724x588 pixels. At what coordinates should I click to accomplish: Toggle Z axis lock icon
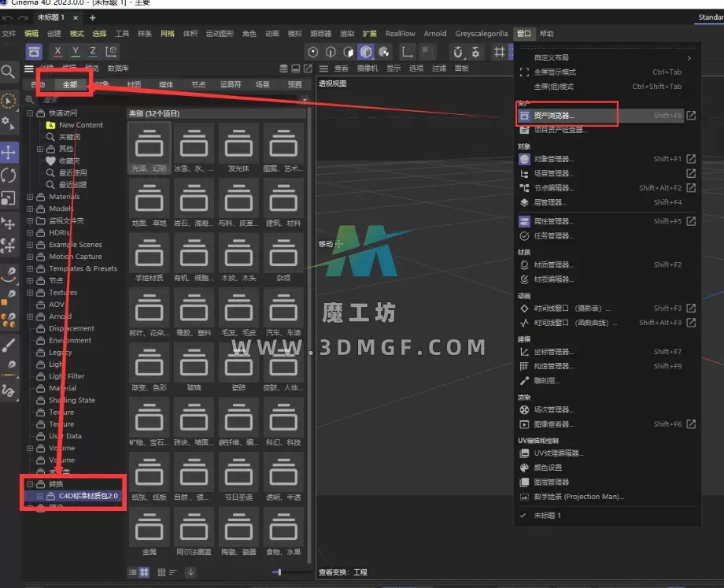point(93,52)
